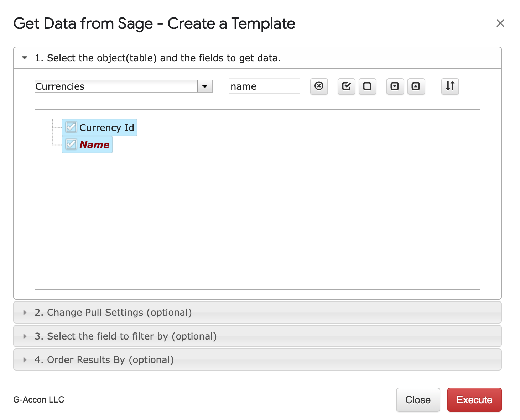Expand 3. Select the field to filter by
The height and width of the screenshot is (420, 520).
257,336
